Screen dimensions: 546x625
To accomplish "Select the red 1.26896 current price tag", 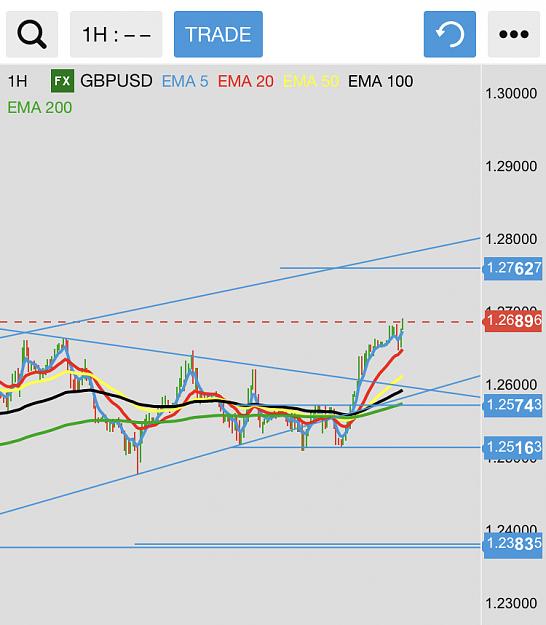I will [x=513, y=320].
